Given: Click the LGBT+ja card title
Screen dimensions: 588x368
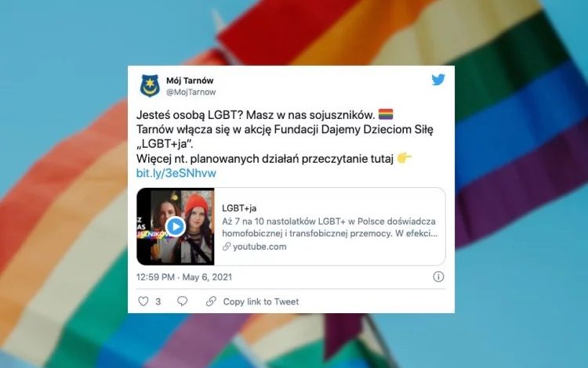Looking at the screenshot, I should click(x=239, y=208).
